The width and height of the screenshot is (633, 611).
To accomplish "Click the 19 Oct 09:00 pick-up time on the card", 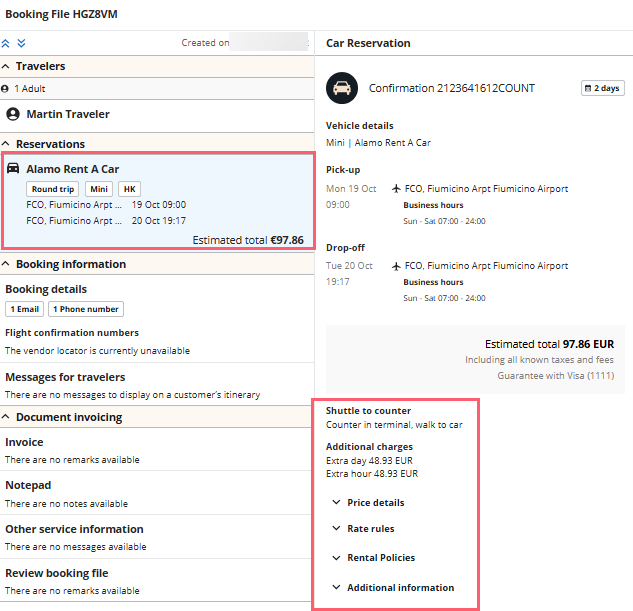I will 159,205.
